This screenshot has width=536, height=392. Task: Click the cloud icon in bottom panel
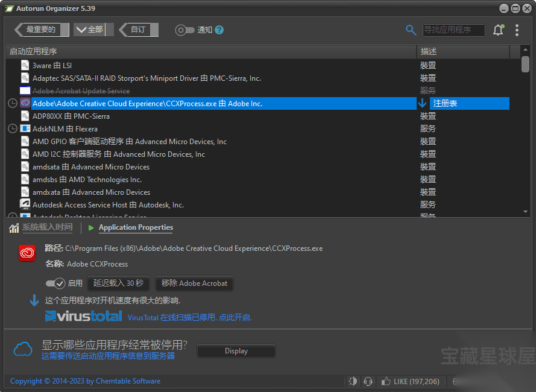coord(23,349)
